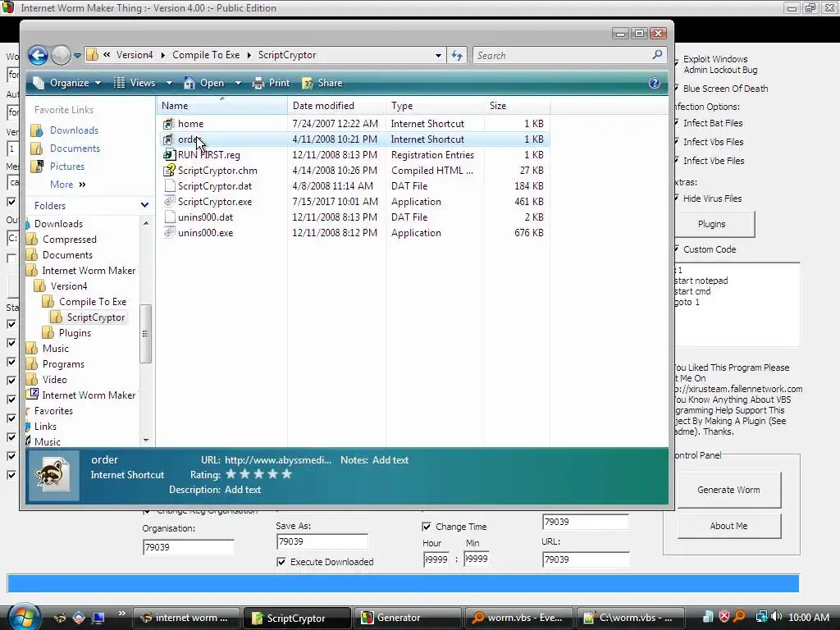
Task: Toggle Exploit Windows Admin Lockout Bug checkbox
Action: pos(677,62)
